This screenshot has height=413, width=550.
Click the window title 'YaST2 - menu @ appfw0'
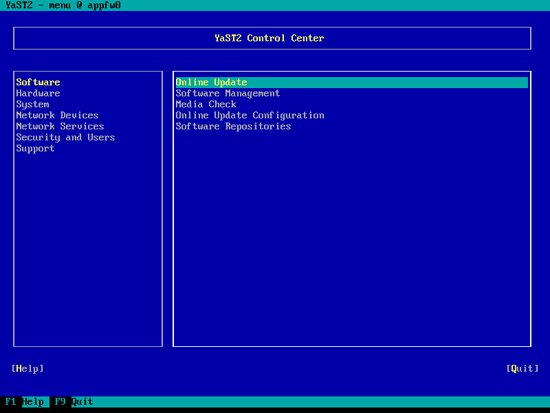[63, 5]
